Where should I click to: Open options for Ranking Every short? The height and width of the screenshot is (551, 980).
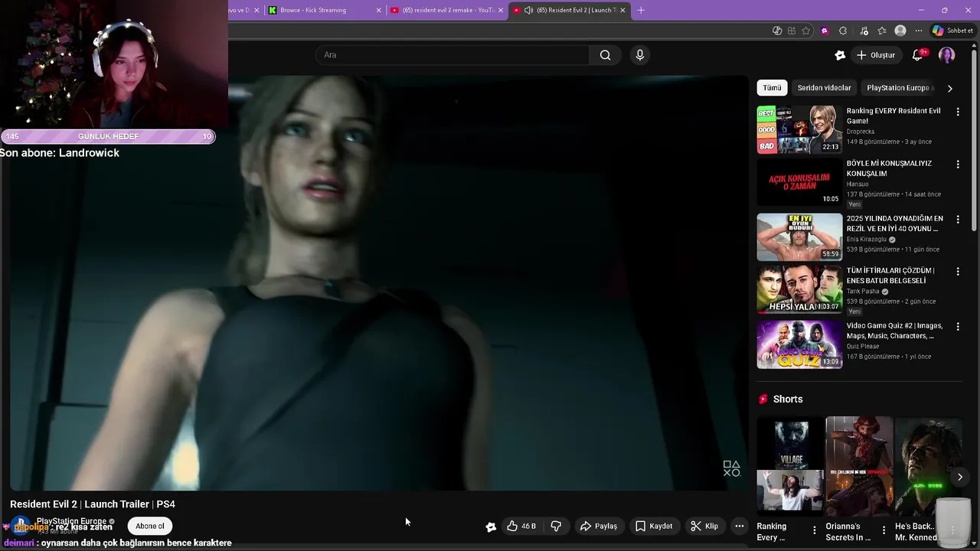(815, 530)
